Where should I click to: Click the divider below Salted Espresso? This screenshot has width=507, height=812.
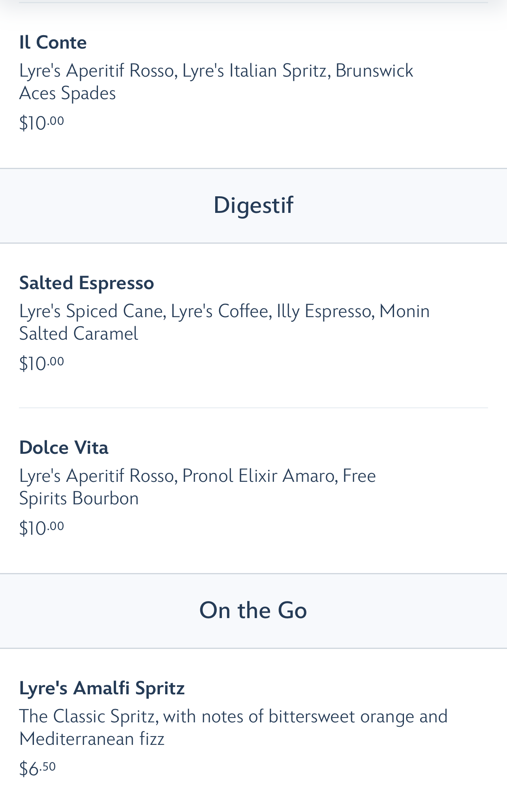(x=253, y=408)
